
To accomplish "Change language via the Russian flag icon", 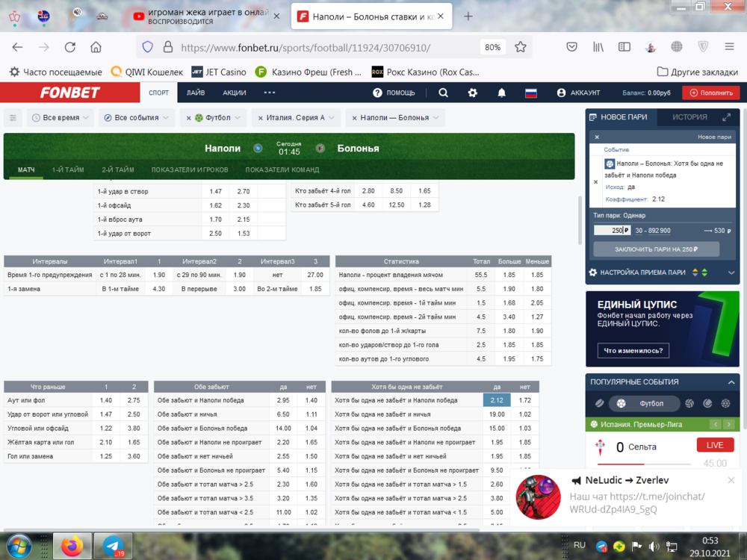I will pos(530,93).
